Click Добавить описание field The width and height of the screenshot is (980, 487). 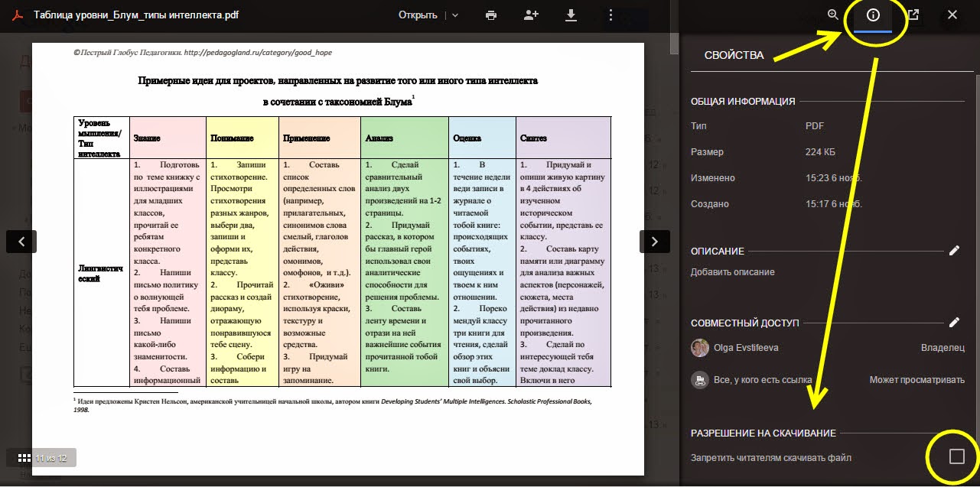tap(733, 272)
